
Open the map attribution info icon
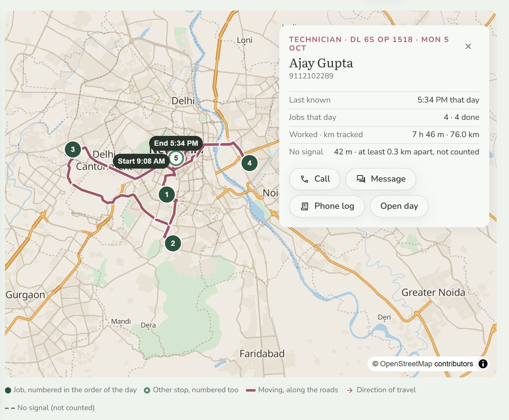coord(483,364)
